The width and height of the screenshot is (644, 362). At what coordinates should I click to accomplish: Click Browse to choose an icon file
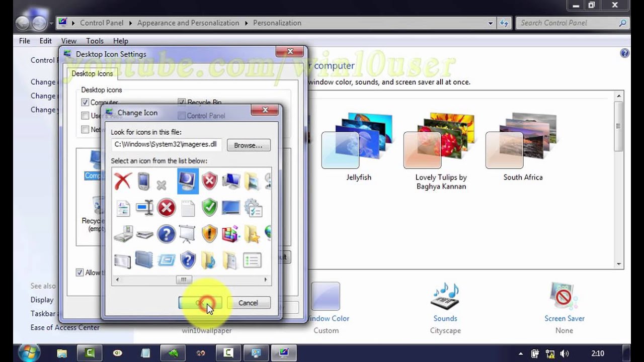[249, 145]
